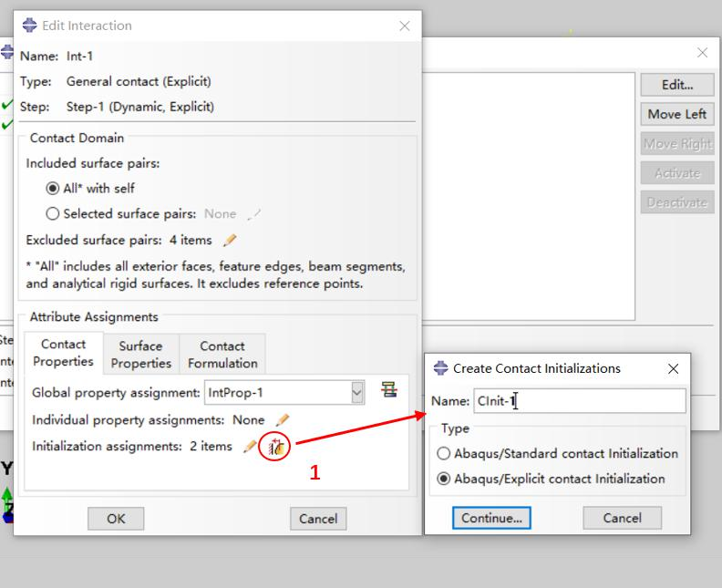Click the CInit-1 name input field

580,401
